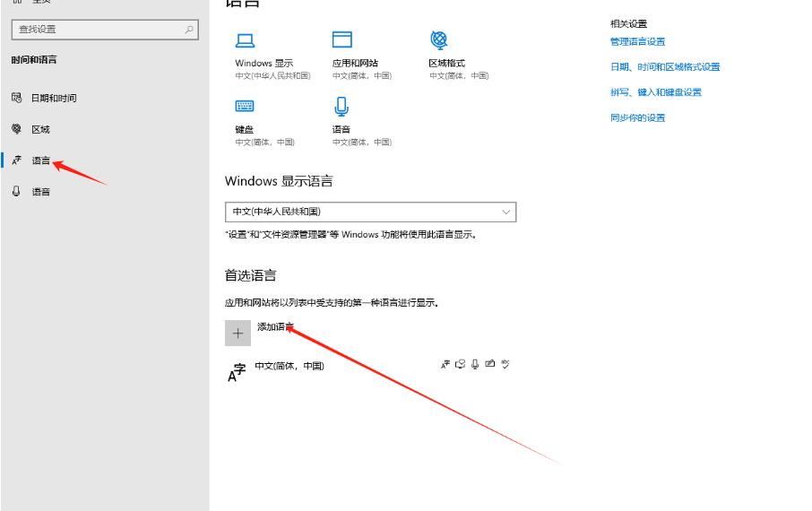Image resolution: width=812 pixels, height=511 pixels.
Task: Click the display language feature icon for 中文
Action: tap(445, 364)
